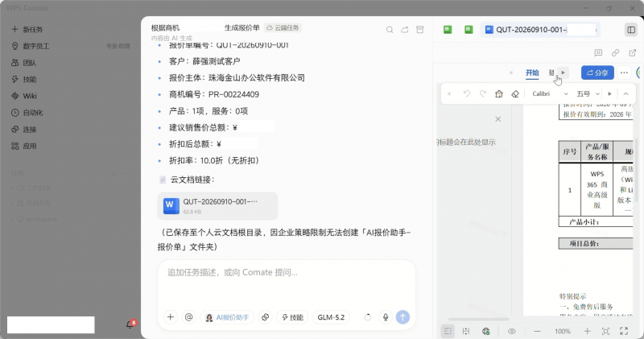
Task: Click the format painter icon
Action: [x=499, y=93]
